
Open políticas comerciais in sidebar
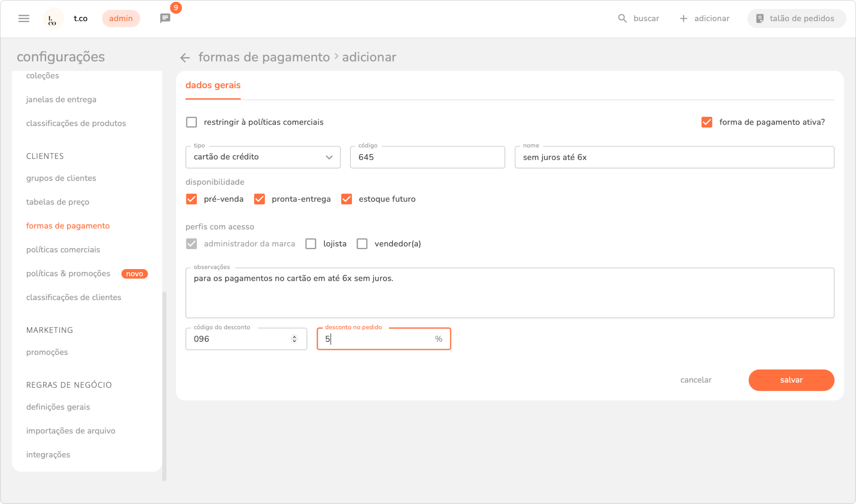coord(63,250)
